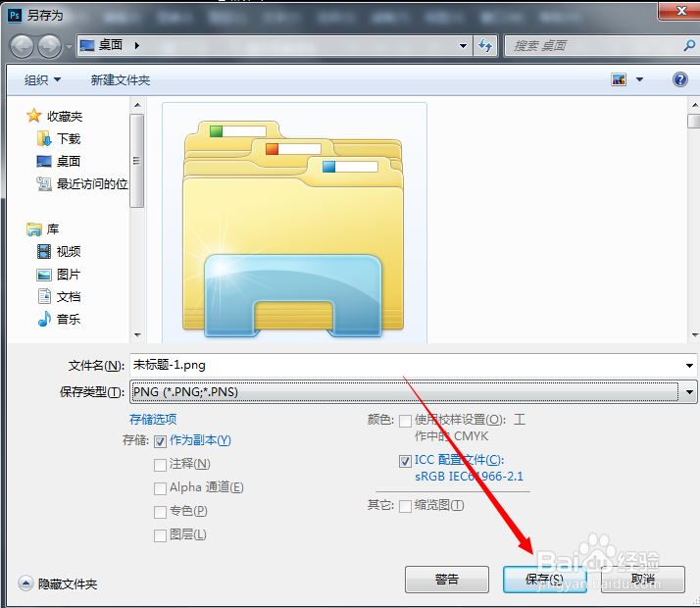Open view options dropdown arrow
Viewport: 700px width, 608px height.
click(x=639, y=79)
